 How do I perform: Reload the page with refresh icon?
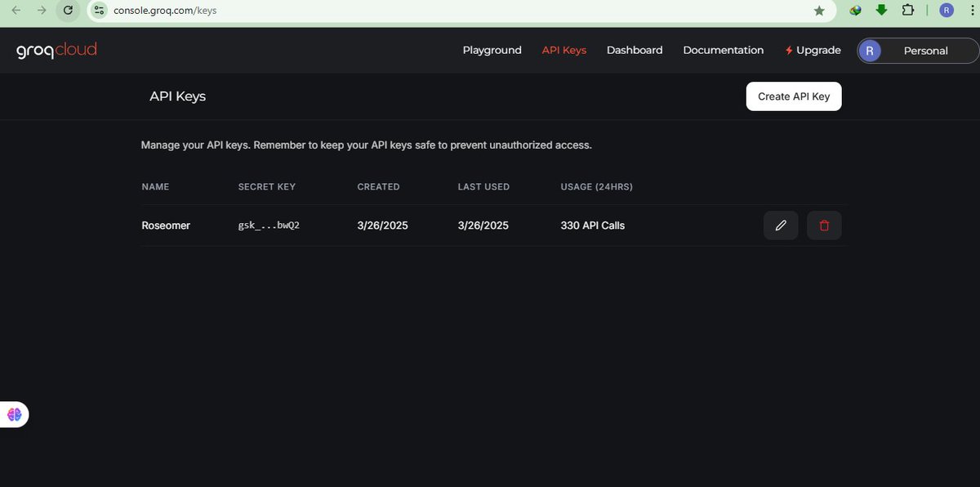pos(68,11)
